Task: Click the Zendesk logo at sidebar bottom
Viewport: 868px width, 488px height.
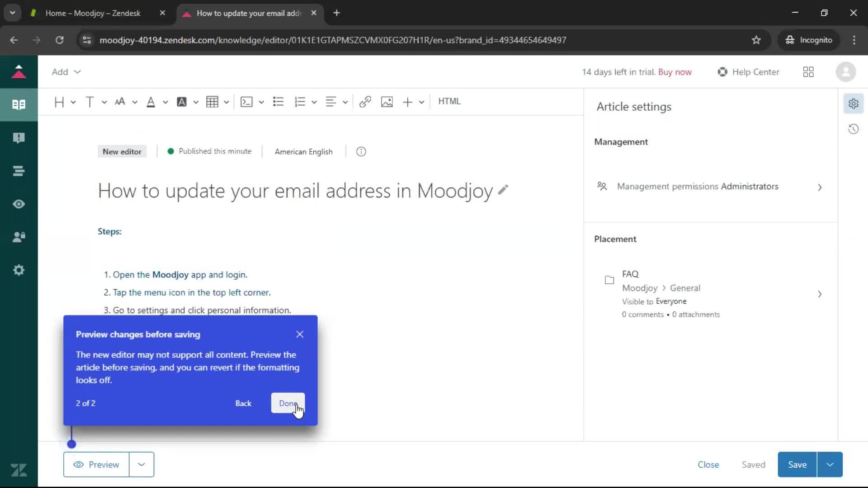Action: 19,470
